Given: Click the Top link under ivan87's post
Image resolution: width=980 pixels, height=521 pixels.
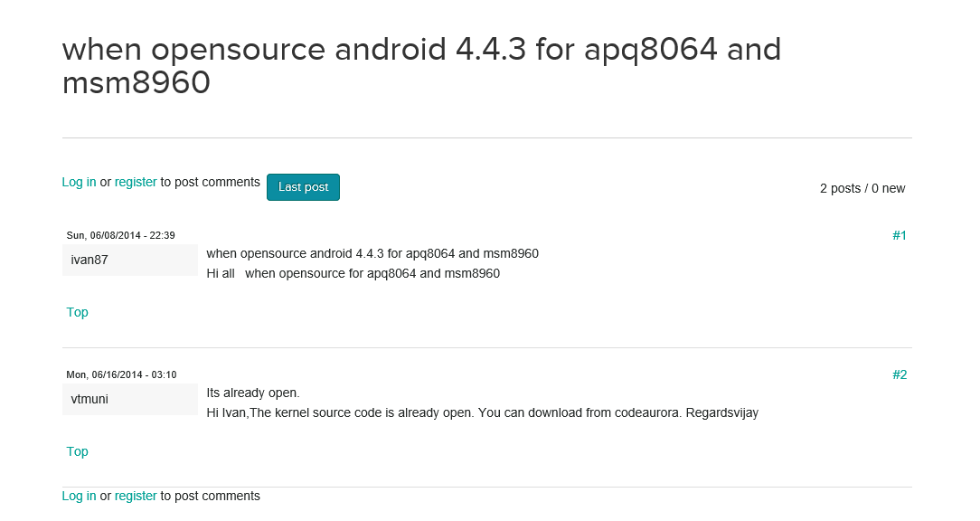Looking at the screenshot, I should (x=78, y=312).
